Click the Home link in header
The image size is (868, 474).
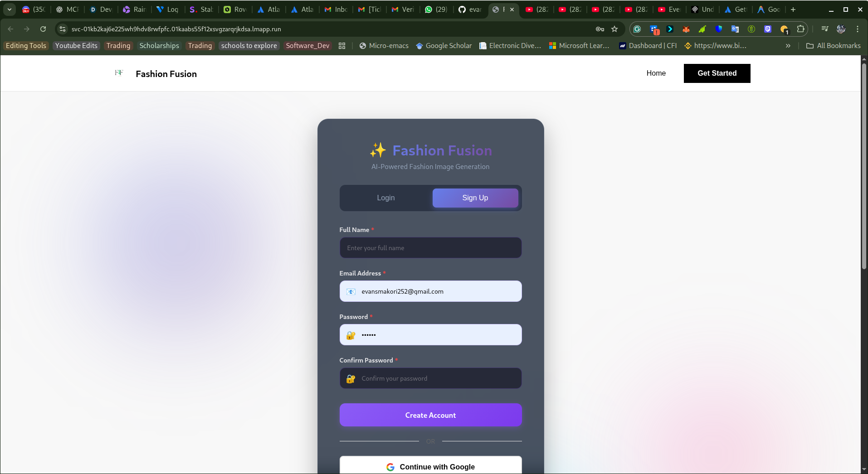[x=656, y=73]
